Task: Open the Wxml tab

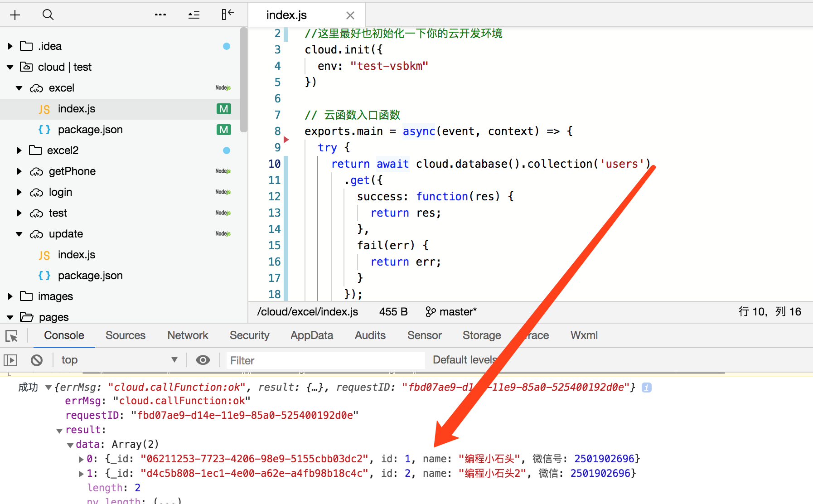Action: tap(584, 335)
